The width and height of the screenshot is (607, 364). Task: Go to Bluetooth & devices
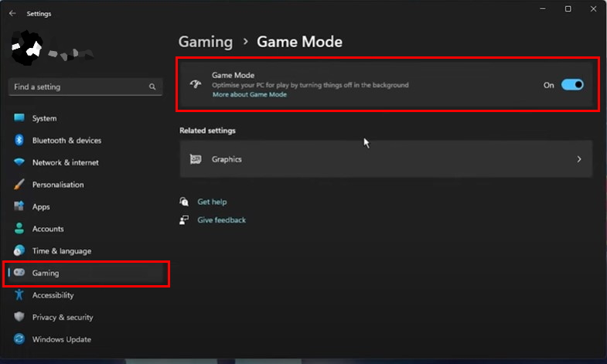pyautogui.click(x=85, y=140)
